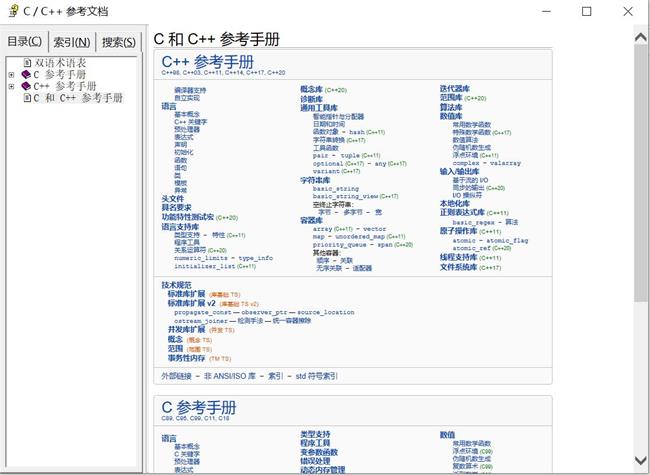650x475 pixels.
Task: Open the C 关键字 link
Action: pos(187,454)
